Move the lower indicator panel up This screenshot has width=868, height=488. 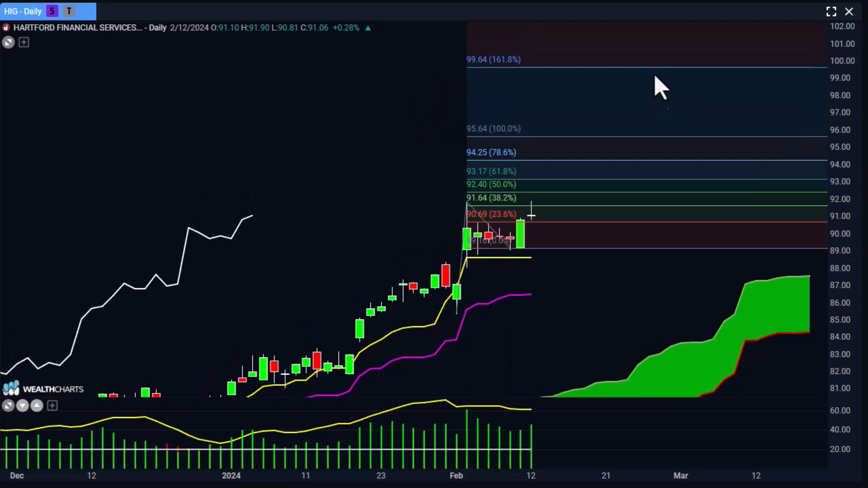[x=37, y=406]
